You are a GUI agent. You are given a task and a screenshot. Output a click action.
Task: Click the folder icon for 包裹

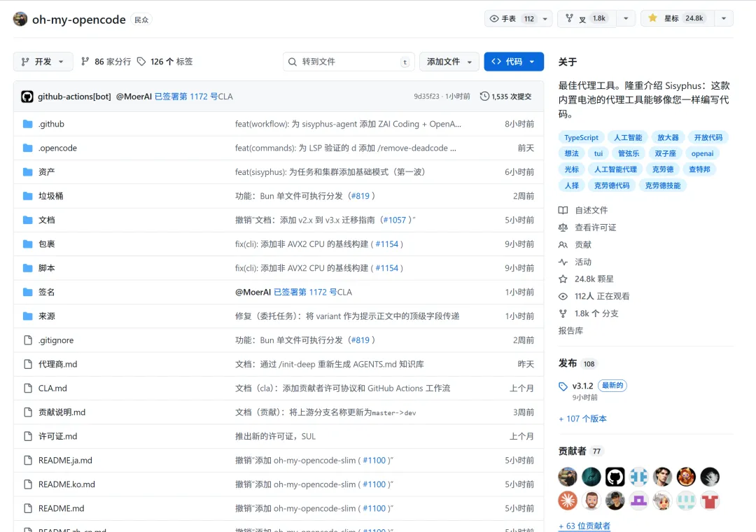(28, 244)
